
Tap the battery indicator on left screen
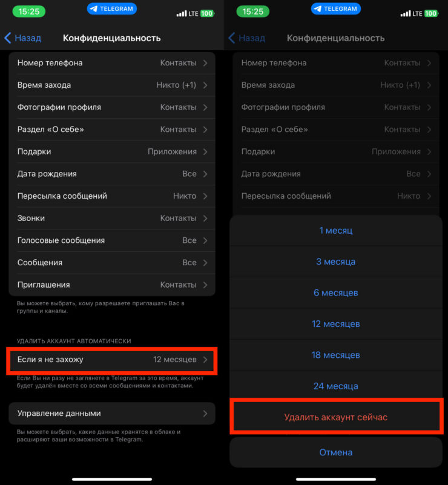pos(206,13)
